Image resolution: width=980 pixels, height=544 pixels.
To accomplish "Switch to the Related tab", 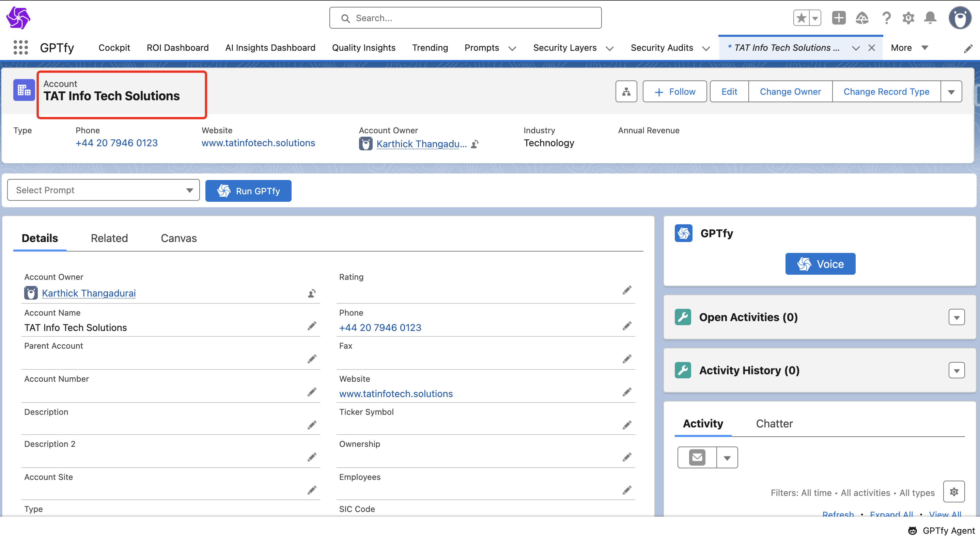I will (x=109, y=238).
